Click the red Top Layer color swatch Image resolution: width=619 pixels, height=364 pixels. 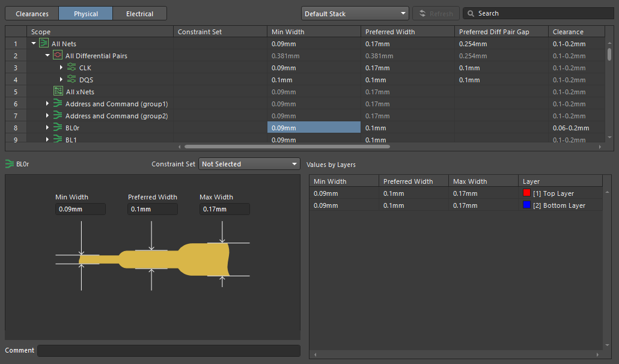[x=526, y=193]
